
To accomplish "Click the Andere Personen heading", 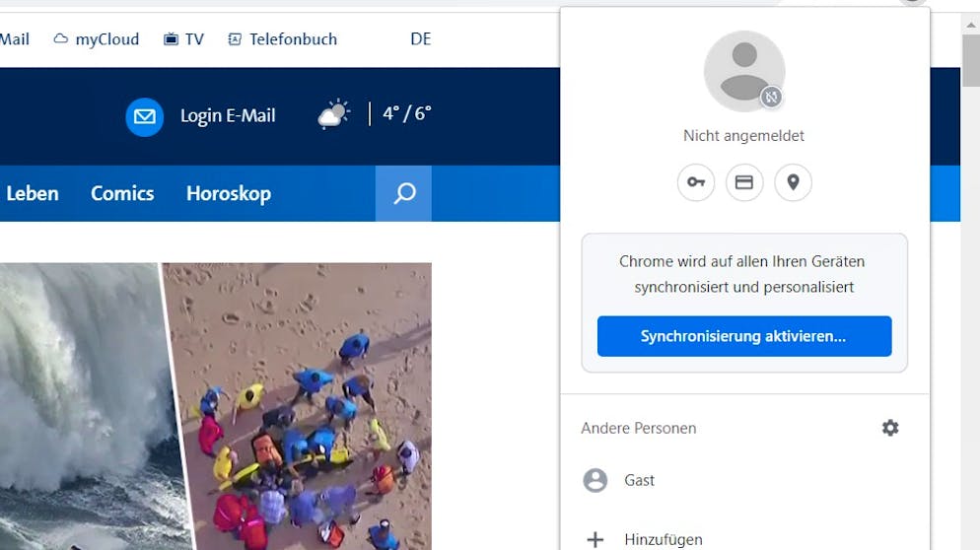I will [639, 428].
